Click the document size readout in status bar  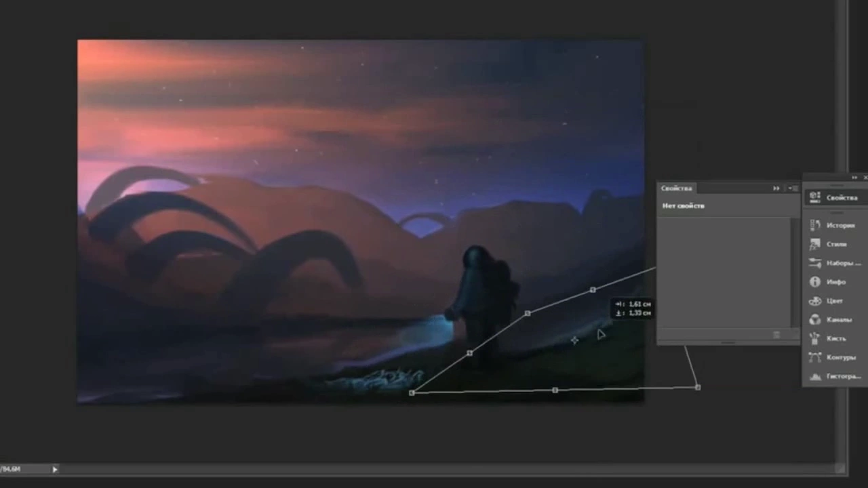pos(11,469)
